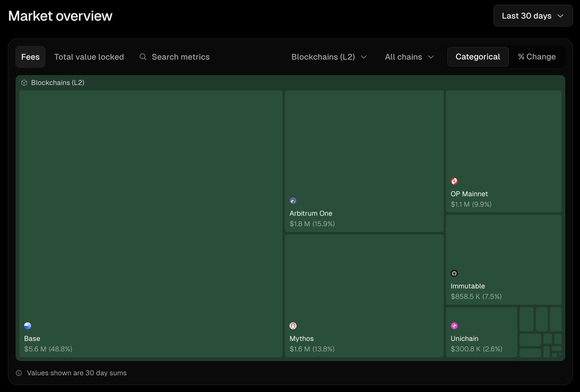Click the chevron on Last 30 days
The width and height of the screenshot is (580, 392).
click(561, 16)
